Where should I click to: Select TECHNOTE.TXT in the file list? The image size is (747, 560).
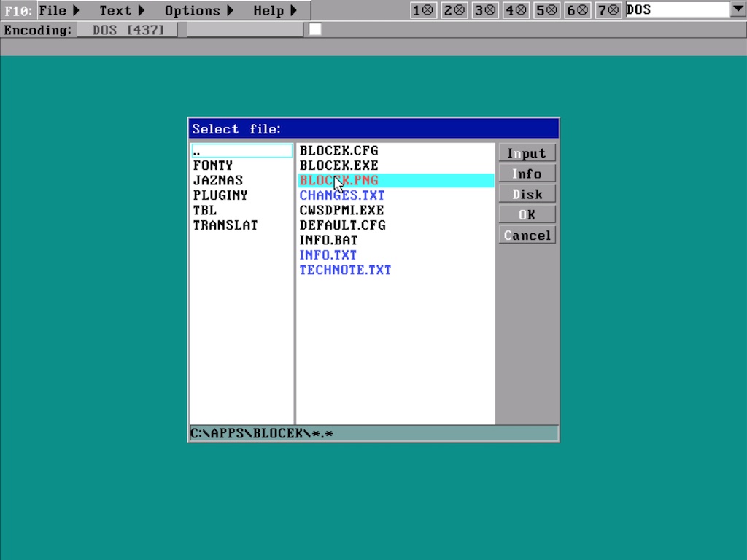coord(345,270)
